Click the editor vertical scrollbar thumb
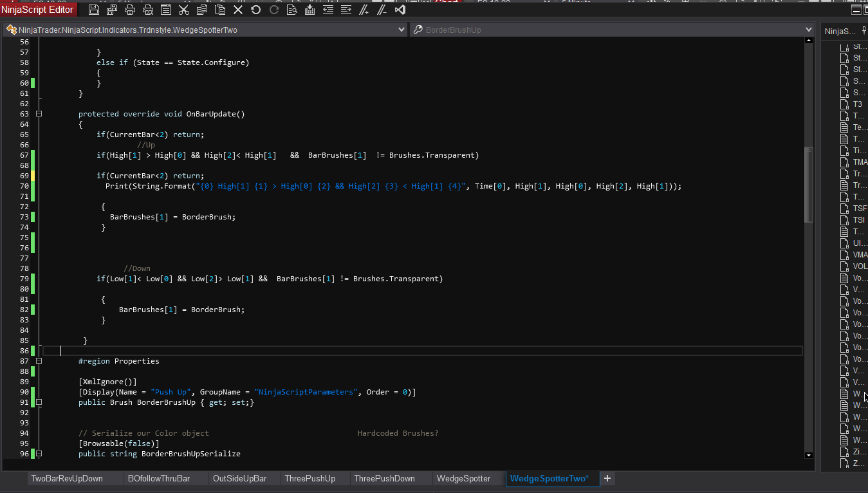 click(809, 183)
